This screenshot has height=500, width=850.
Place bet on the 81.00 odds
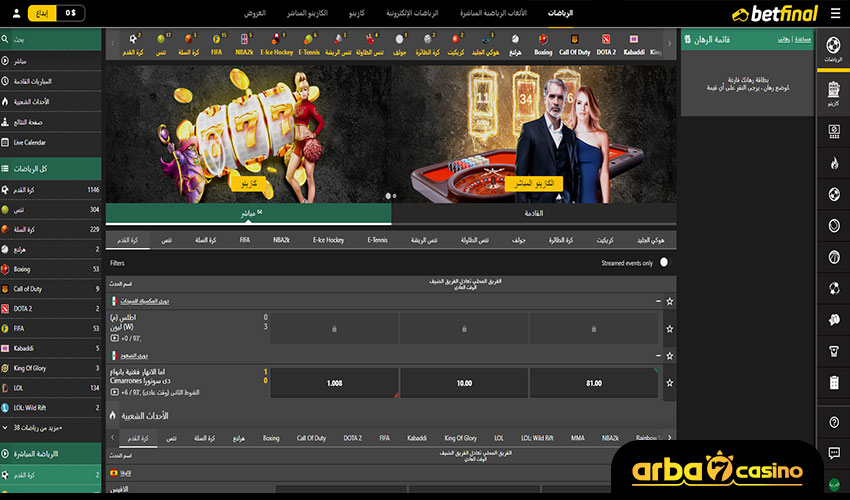(594, 382)
